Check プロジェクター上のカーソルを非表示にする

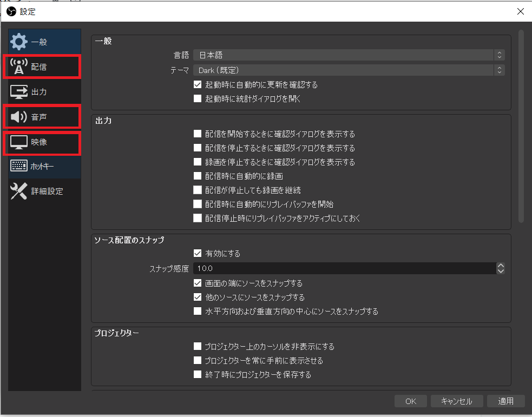pos(198,346)
